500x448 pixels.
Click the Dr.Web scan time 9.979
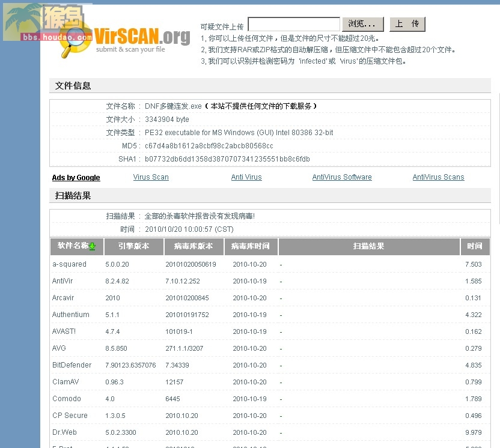point(474,432)
